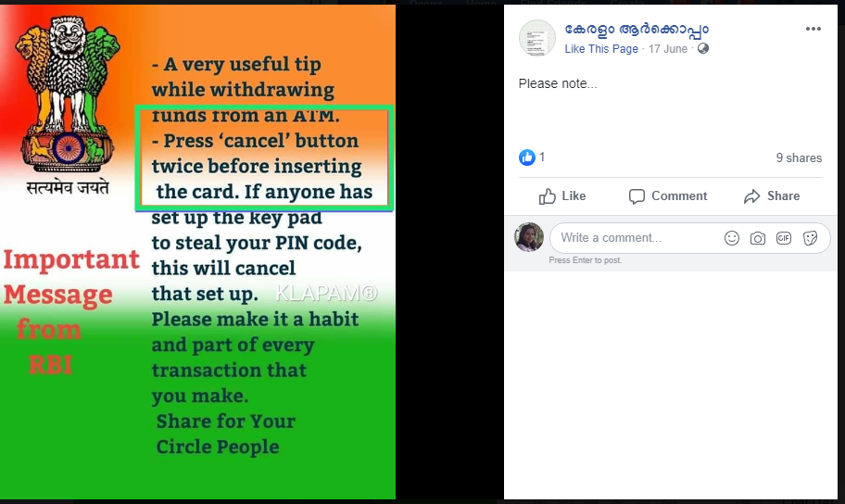The image size is (845, 504).
Task: Click the RBI message image
Action: 197,252
